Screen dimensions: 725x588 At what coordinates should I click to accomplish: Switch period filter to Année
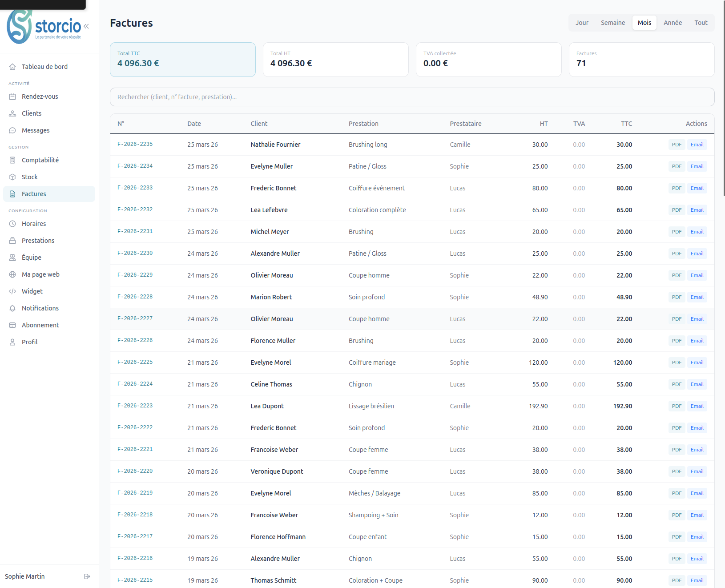click(673, 23)
